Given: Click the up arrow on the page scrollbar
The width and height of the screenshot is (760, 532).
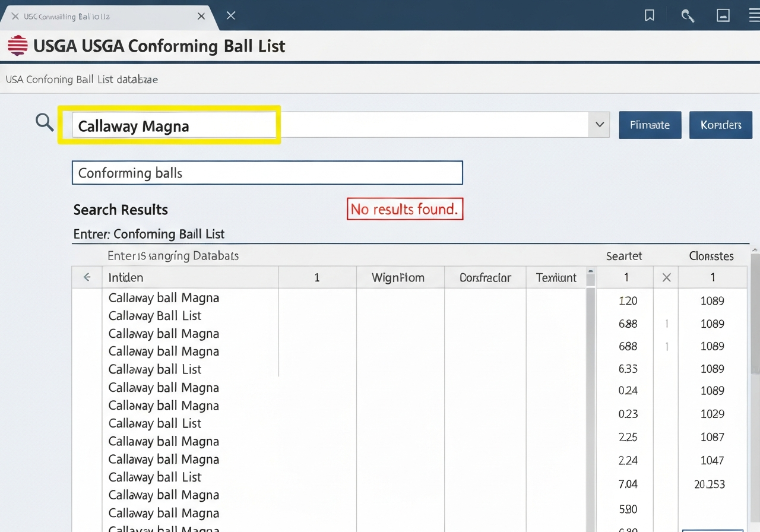Looking at the screenshot, I should [755, 249].
